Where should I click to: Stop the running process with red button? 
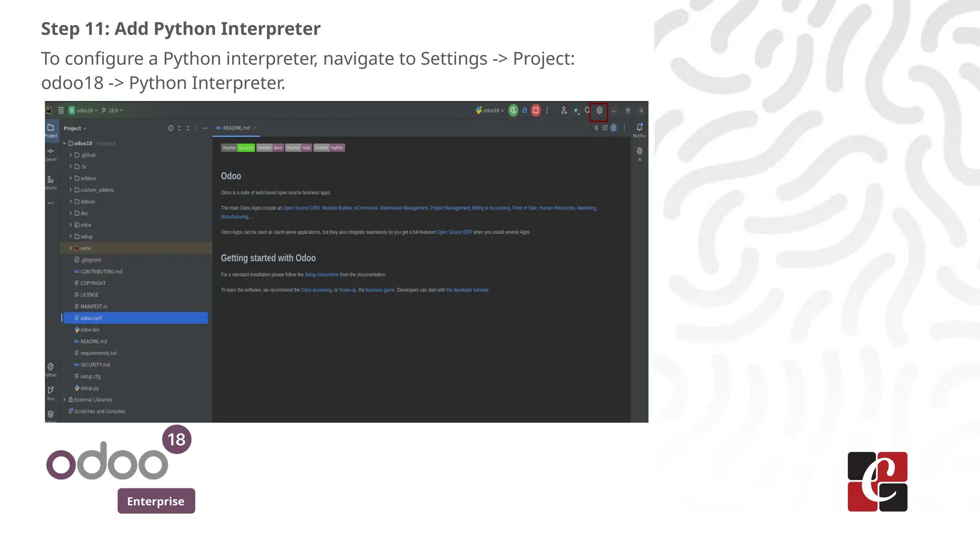[536, 110]
